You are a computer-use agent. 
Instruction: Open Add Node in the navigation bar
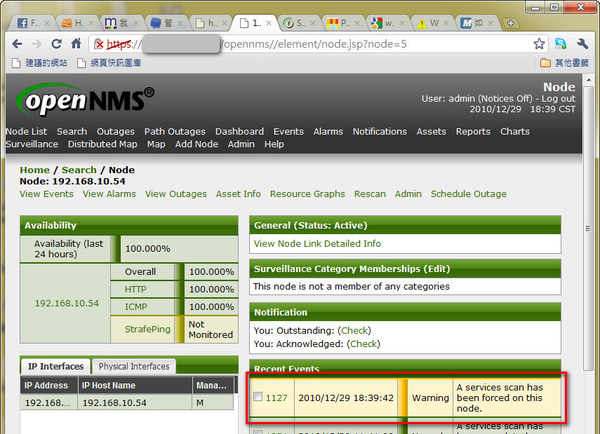(x=197, y=144)
